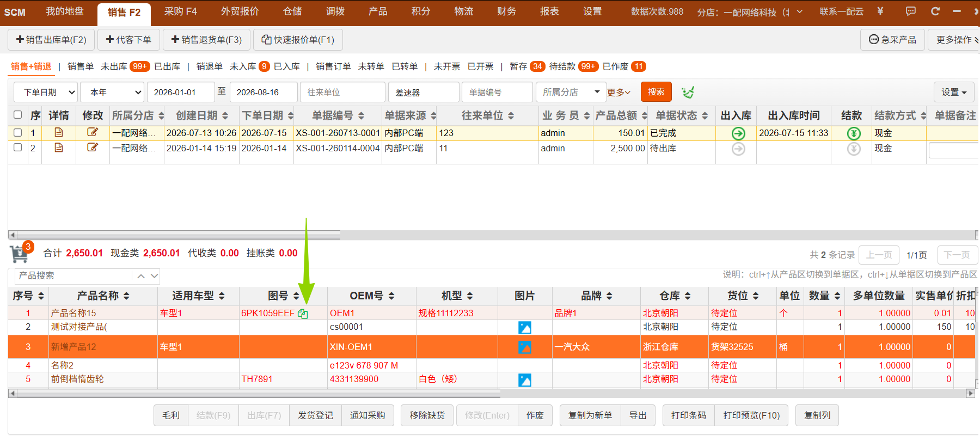Click the orange 搜索 search button
The height and width of the screenshot is (436, 980).
coord(656,92)
